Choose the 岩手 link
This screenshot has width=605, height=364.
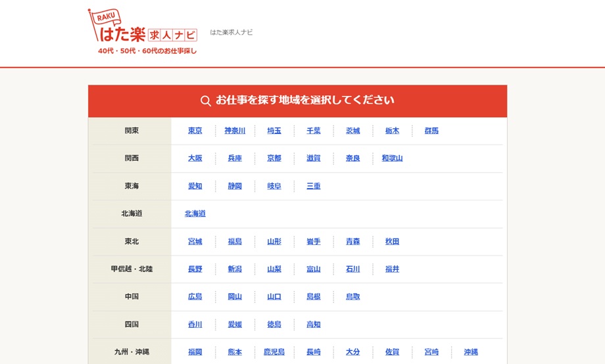click(x=314, y=242)
